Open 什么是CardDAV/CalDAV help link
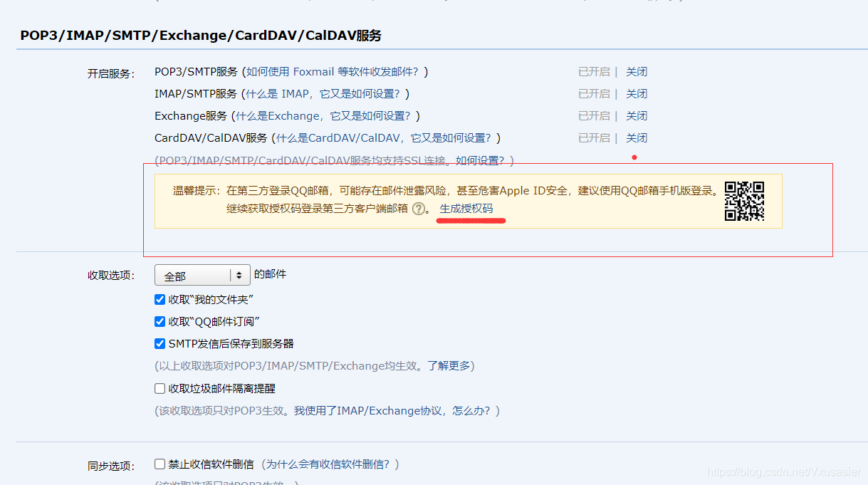Screen dimensions: 868x485 (385, 138)
